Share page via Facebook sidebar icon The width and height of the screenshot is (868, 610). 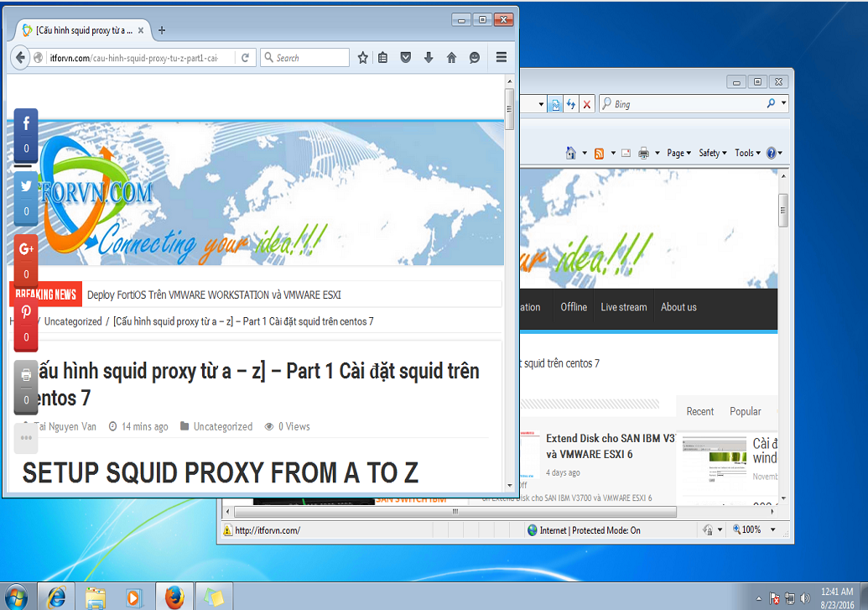(x=26, y=125)
